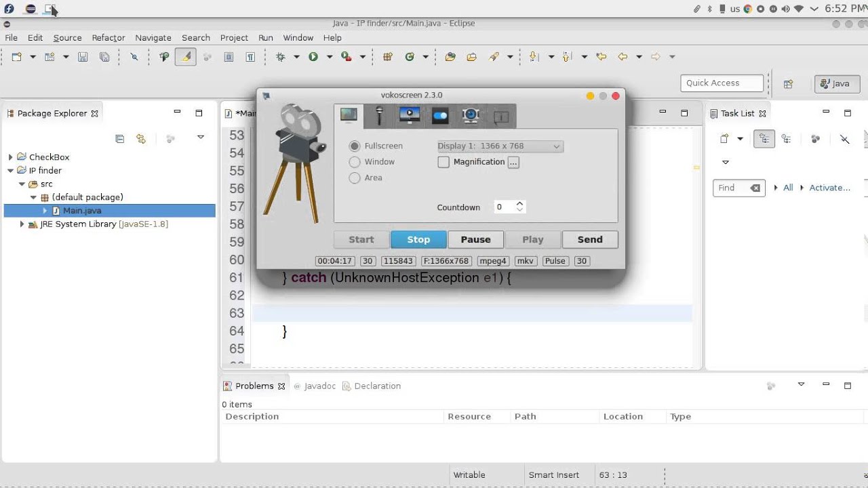This screenshot has width=868, height=488.
Task: Click the green Run button icon
Action: tap(313, 57)
